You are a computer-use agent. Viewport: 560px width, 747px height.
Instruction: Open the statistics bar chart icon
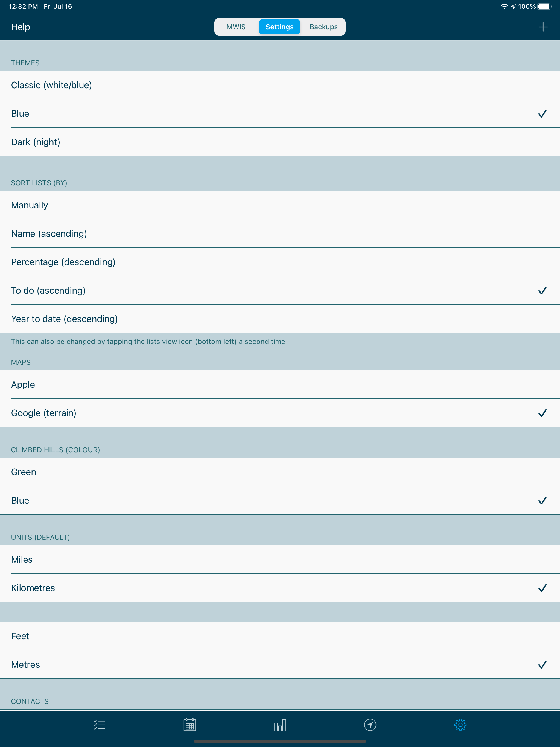280,725
